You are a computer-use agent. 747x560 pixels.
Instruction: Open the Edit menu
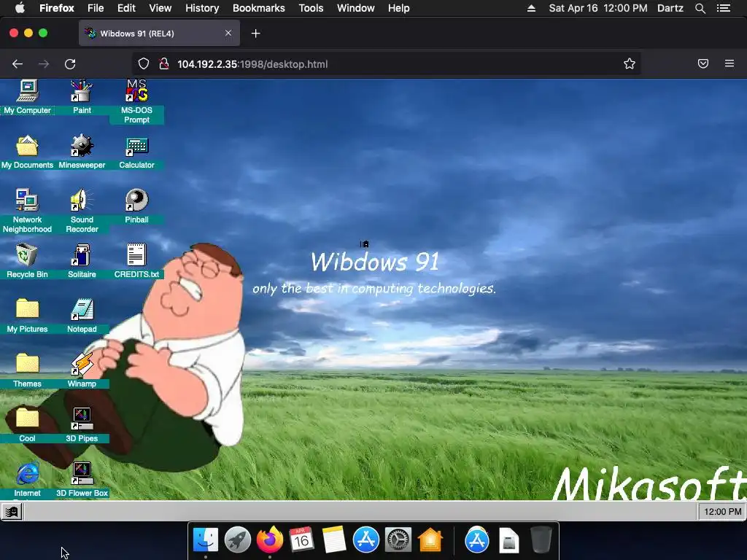tap(126, 8)
